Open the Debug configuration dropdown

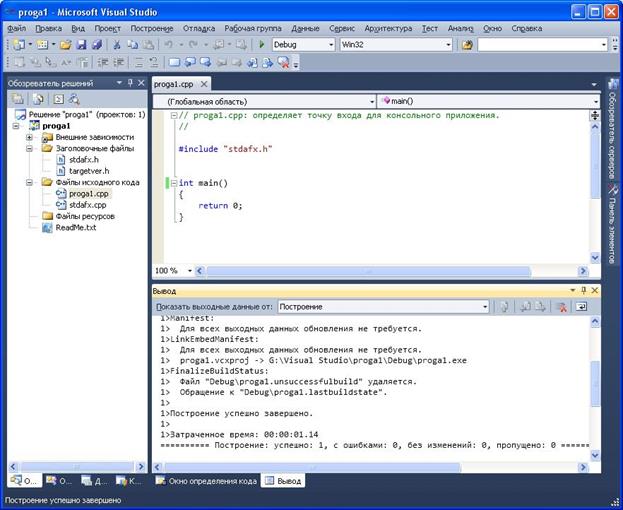[330, 45]
